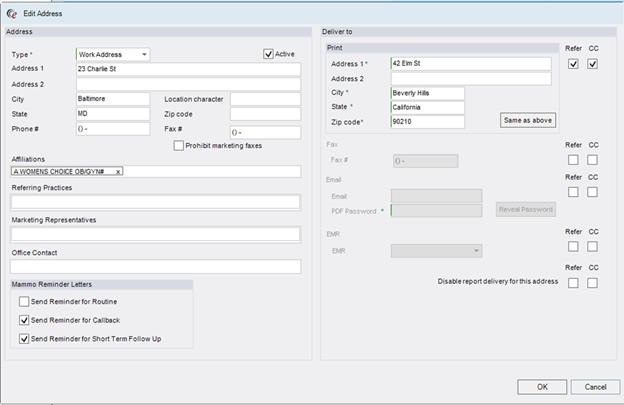
Task: Click the Print Zip code field with 90210
Action: tap(427, 122)
